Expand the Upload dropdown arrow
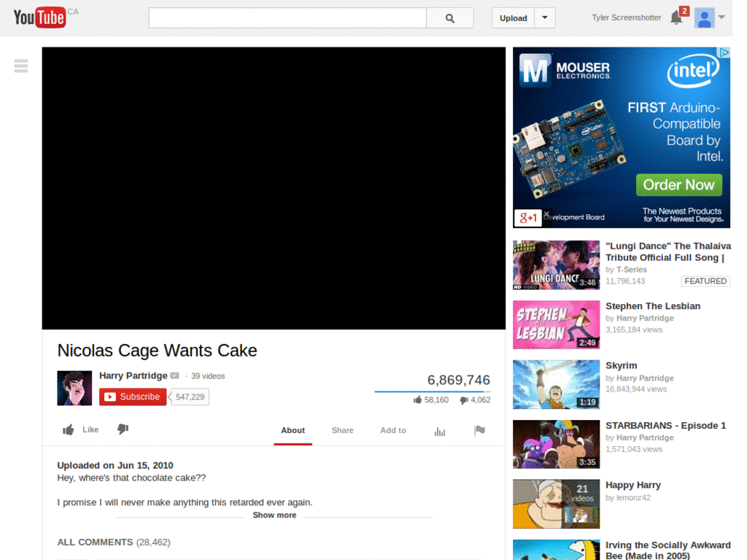The width and height of the screenshot is (747, 560). tap(545, 18)
